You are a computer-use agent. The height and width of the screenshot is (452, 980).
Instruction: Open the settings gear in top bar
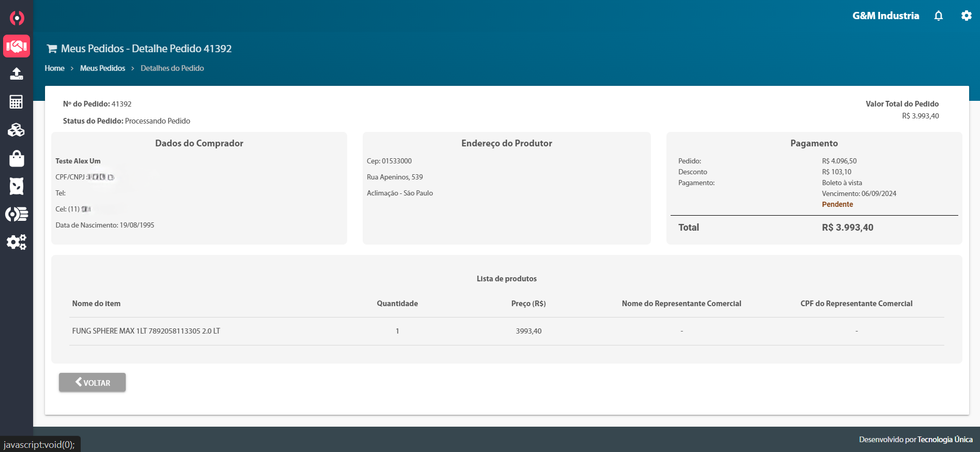[x=966, y=16]
